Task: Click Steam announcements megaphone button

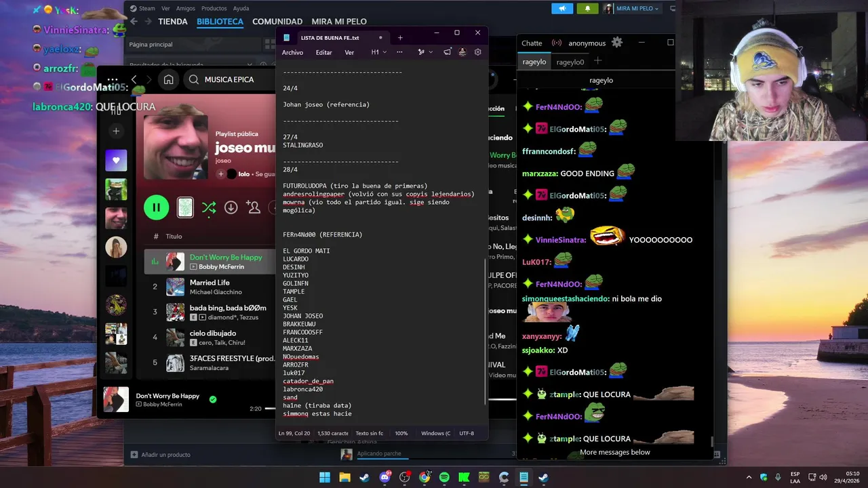Action: pyautogui.click(x=562, y=8)
